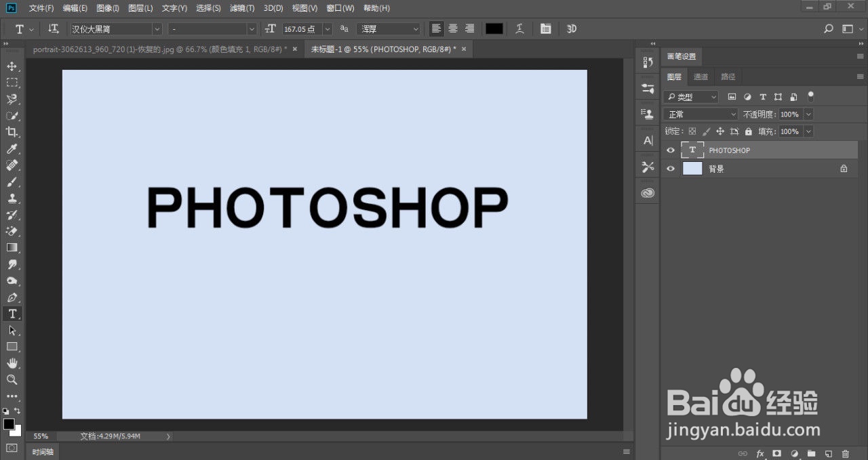Click the Create Warped Text icon

520,28
